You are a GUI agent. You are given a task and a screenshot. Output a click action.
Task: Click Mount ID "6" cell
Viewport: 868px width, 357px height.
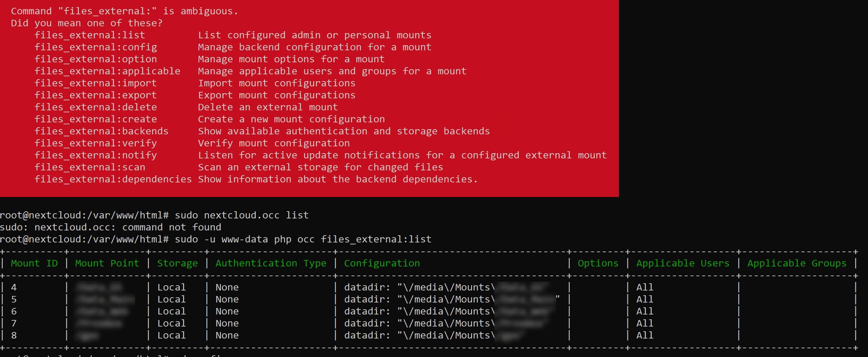tap(14, 311)
